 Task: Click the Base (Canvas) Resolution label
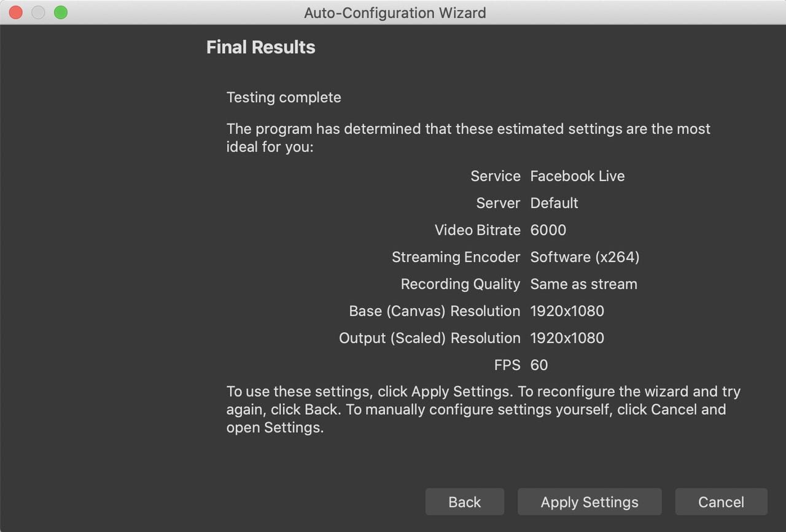pos(434,311)
